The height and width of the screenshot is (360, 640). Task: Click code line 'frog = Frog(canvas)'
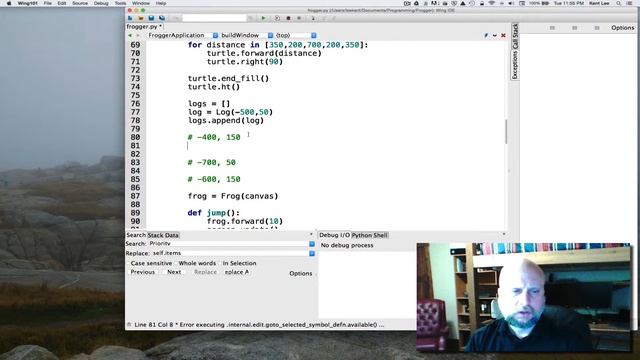tap(233, 196)
